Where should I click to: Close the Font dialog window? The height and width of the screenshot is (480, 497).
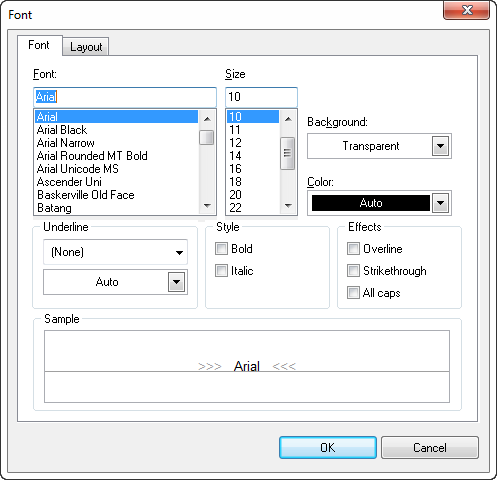[467, 10]
